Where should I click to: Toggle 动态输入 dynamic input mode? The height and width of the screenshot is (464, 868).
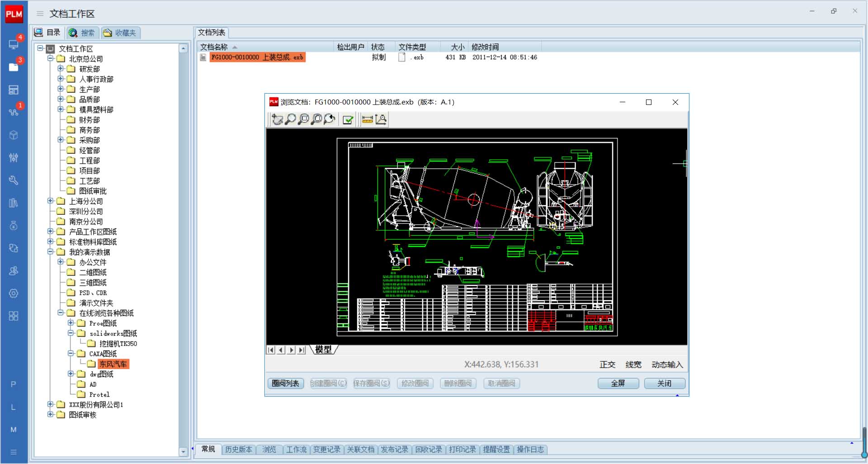pos(667,365)
